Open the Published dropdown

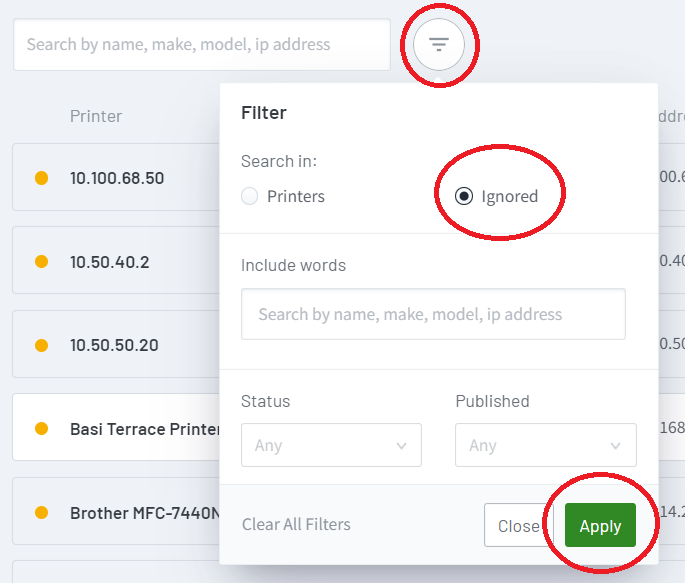546,445
